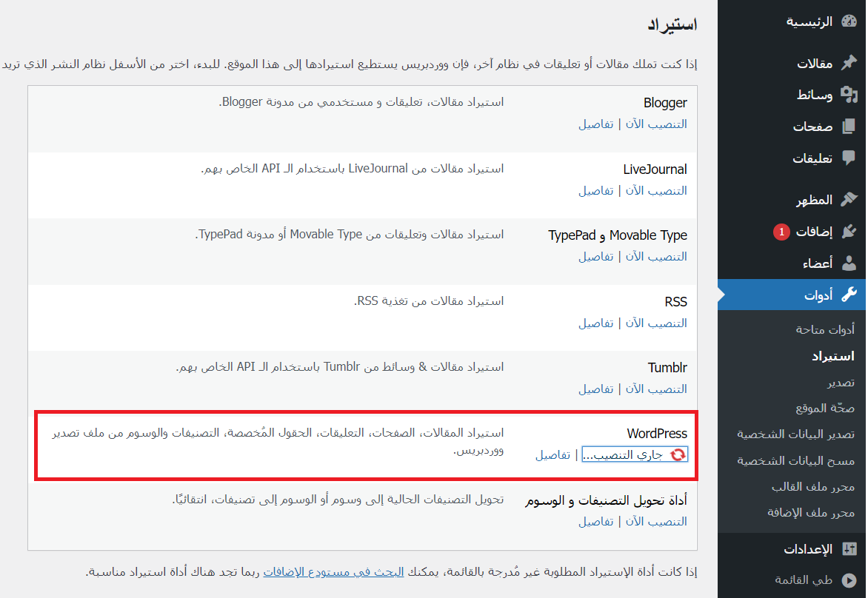Click the appearance brush icon المظهر
This screenshot has width=868, height=598.
click(x=849, y=200)
